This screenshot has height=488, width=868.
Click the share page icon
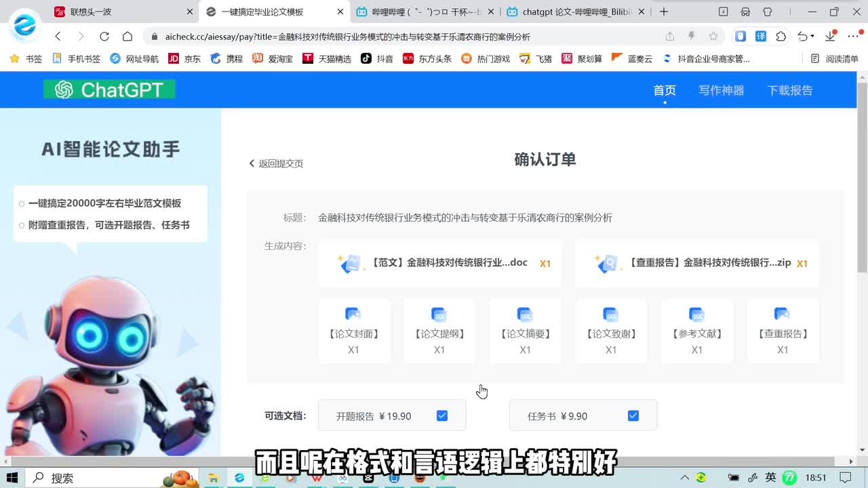[x=670, y=37]
